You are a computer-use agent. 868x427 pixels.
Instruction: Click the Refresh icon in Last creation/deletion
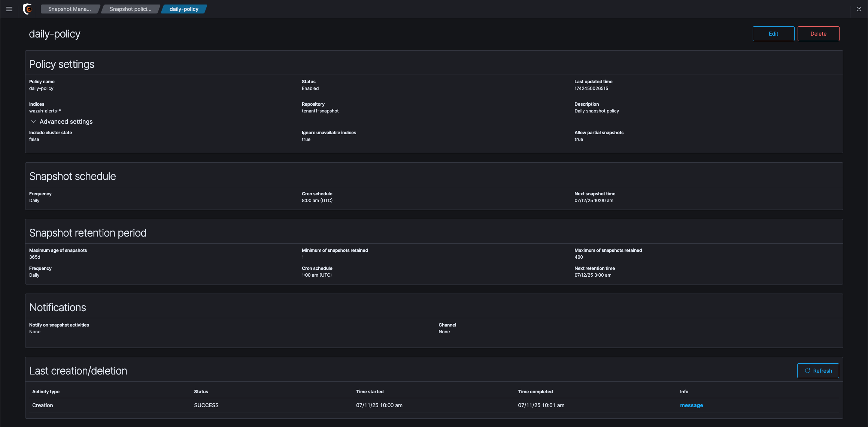click(807, 371)
